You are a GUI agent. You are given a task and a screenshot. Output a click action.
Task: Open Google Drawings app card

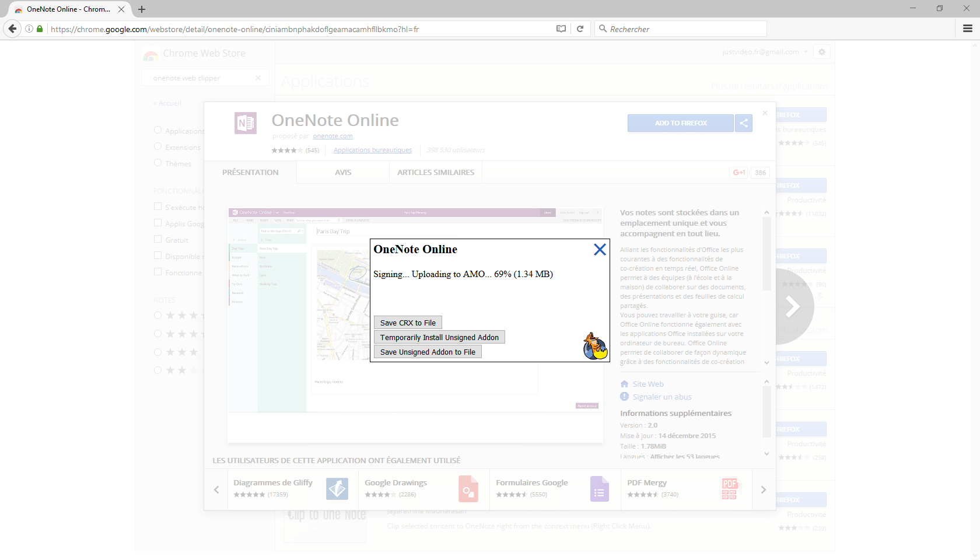click(x=424, y=489)
